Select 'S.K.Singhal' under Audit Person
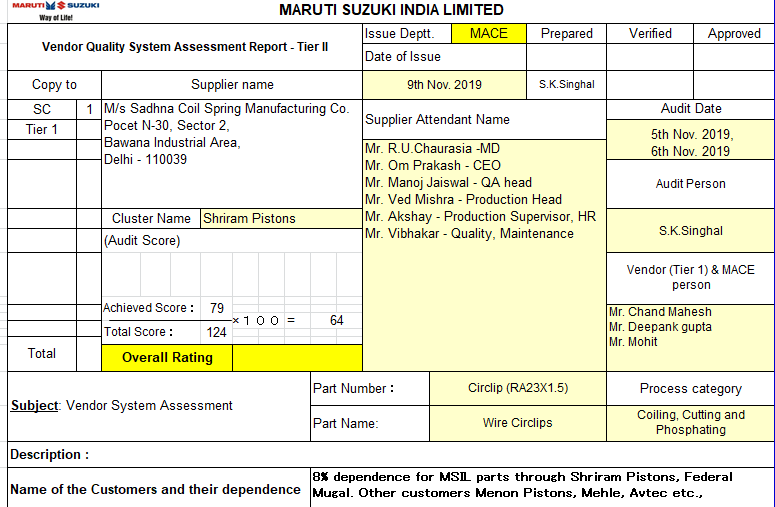This screenshot has height=507, width=775. pyautogui.click(x=690, y=231)
